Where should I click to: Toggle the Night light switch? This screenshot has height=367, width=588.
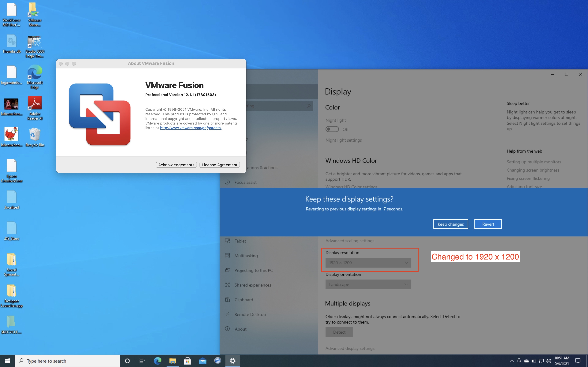[332, 129]
